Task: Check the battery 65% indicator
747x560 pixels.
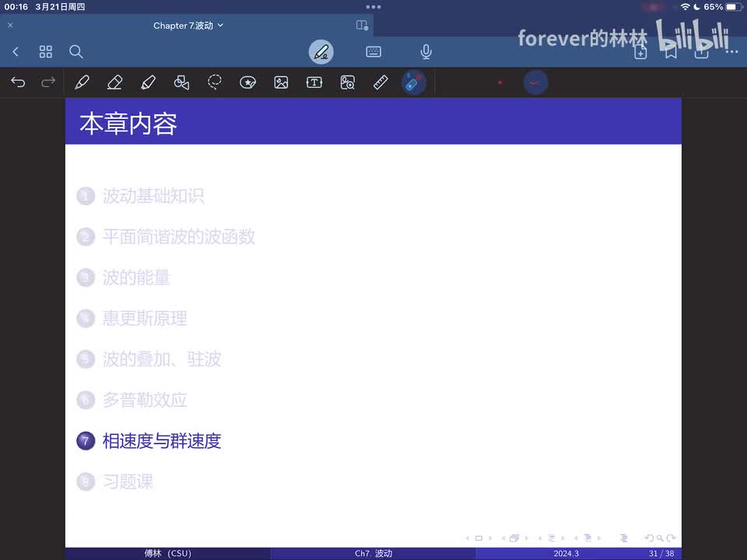Action: point(723,7)
